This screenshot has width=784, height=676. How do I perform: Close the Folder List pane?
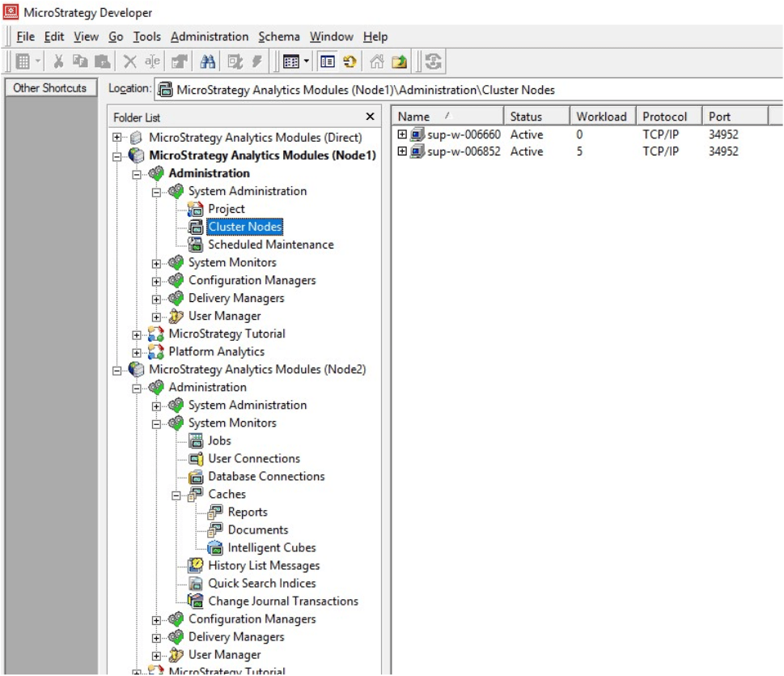coord(370,117)
